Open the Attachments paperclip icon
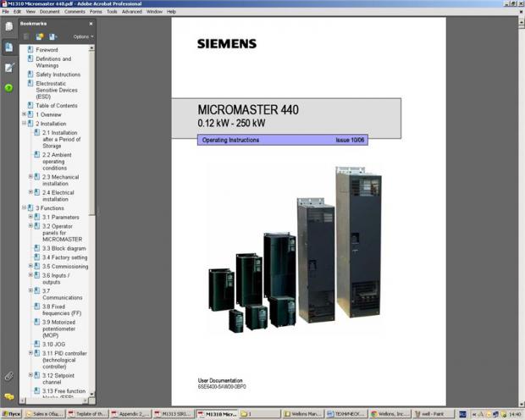The width and height of the screenshot is (525, 420). point(8,376)
